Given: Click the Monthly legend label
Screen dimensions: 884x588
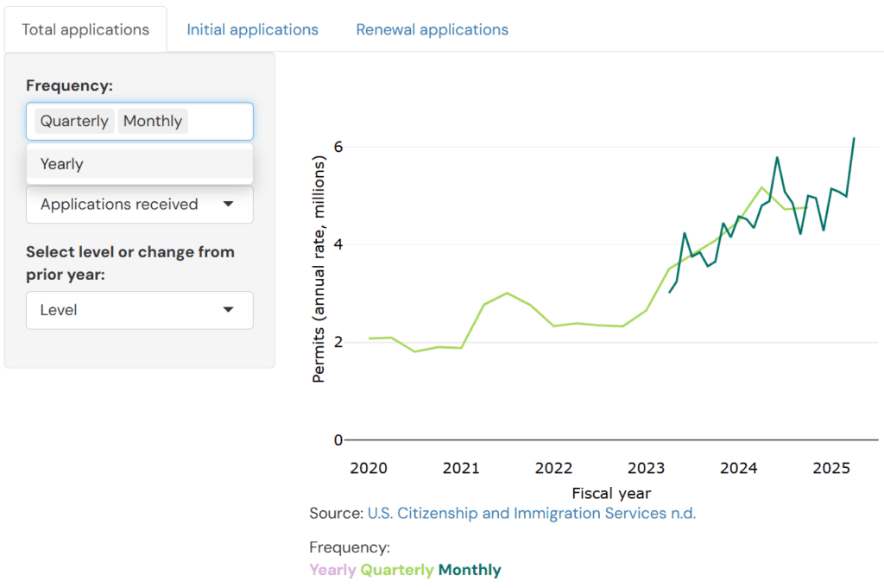Looking at the screenshot, I should coord(470,570).
